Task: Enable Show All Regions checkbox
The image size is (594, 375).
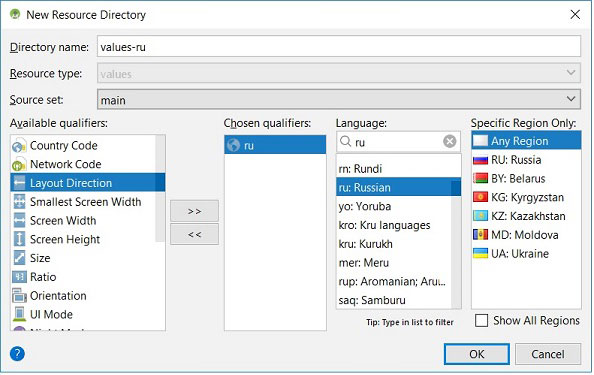Action: [x=481, y=320]
